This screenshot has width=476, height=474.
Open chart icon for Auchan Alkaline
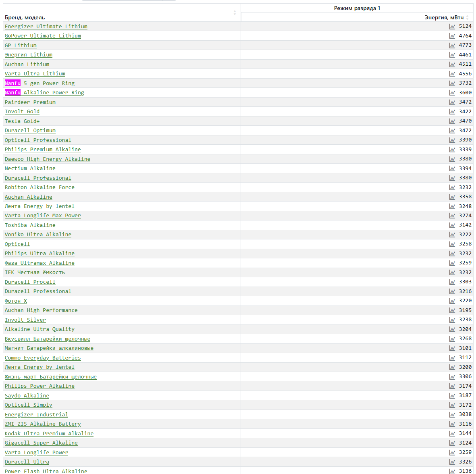452,197
